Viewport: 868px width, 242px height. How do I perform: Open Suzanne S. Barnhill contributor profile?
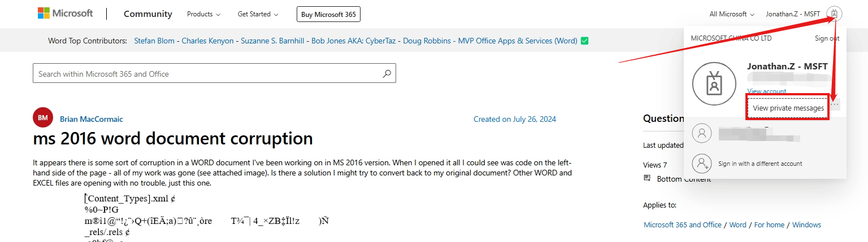pos(273,41)
